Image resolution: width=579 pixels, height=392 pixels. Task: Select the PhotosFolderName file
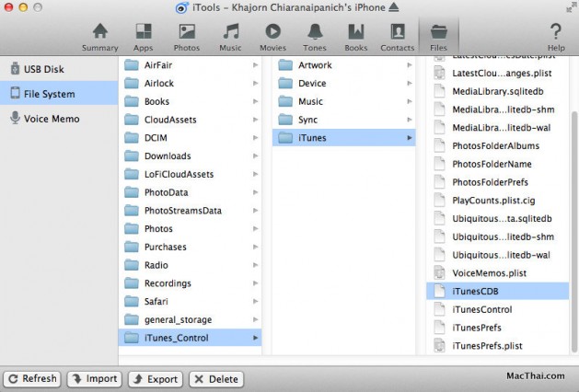click(497, 164)
